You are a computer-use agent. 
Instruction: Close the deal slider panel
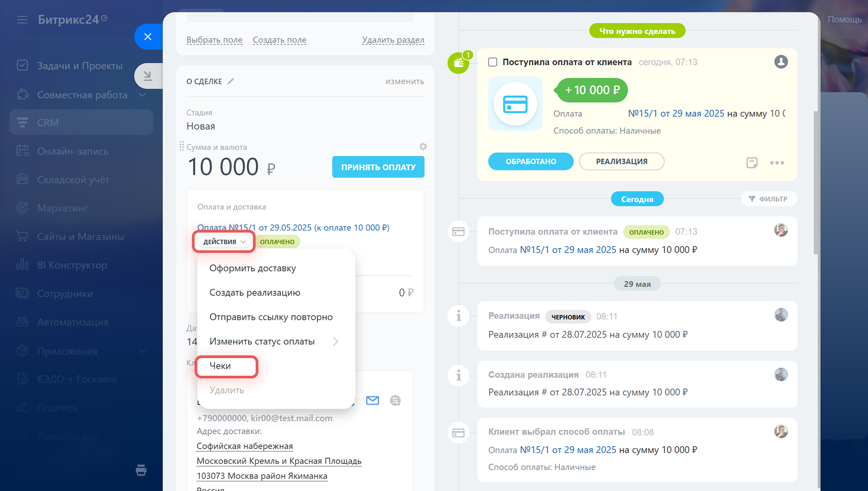coord(148,37)
